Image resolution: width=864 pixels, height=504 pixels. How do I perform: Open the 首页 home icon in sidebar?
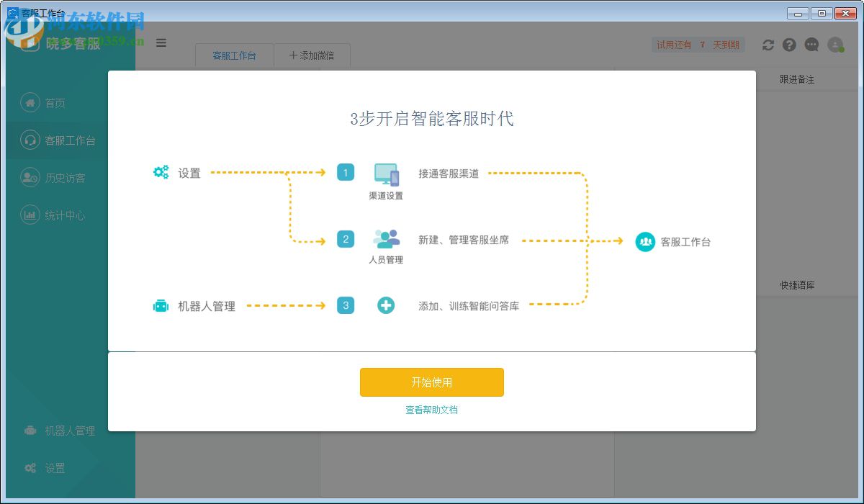[x=29, y=103]
